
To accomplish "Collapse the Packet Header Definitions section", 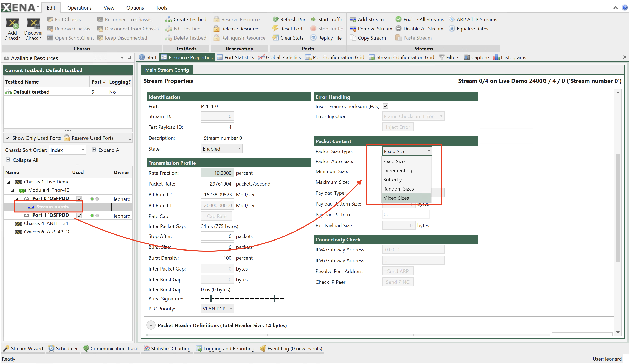I will 151,325.
